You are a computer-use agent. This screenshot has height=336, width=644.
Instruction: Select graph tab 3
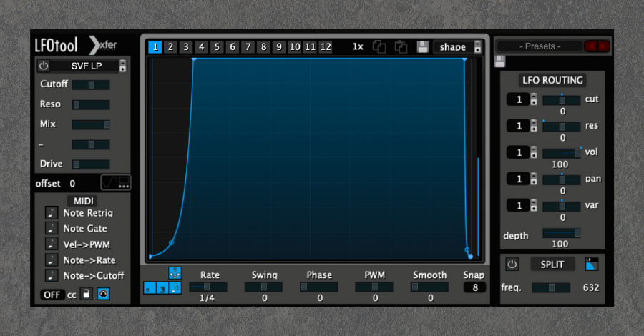coord(186,46)
